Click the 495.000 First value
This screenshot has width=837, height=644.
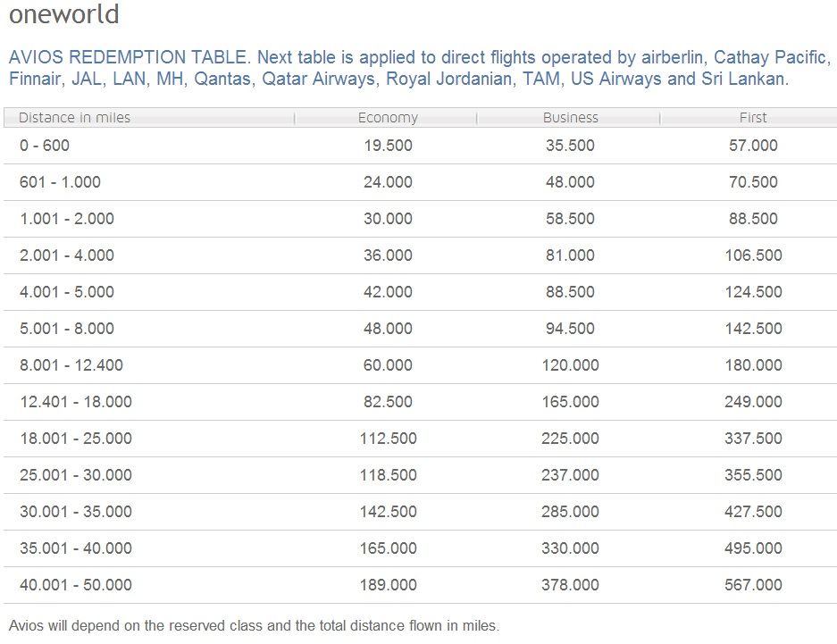[753, 548]
